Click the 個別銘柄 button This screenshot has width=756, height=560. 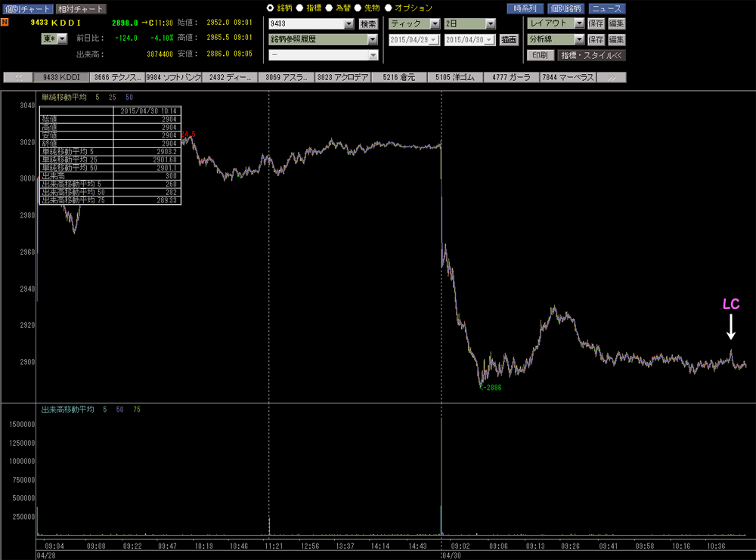click(x=566, y=8)
